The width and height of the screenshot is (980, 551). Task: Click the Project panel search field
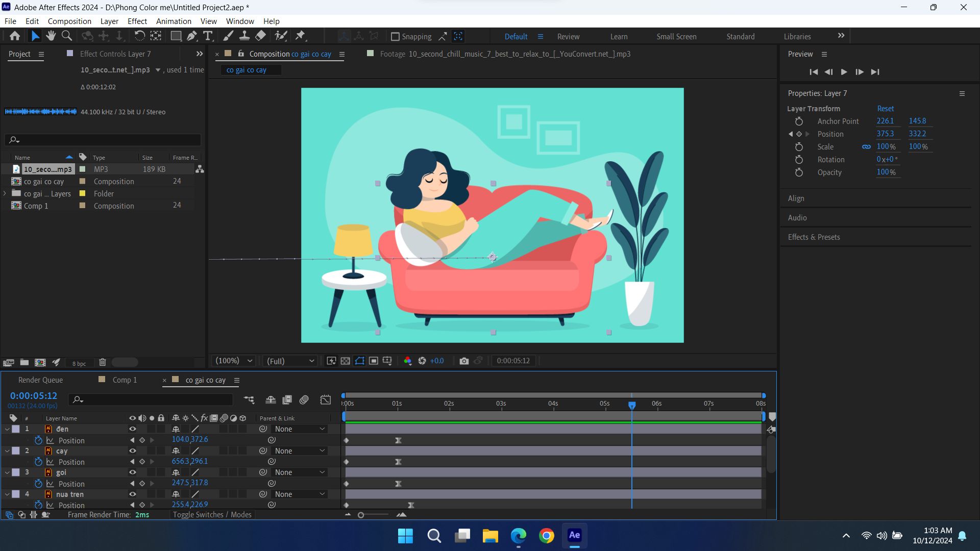103,140
